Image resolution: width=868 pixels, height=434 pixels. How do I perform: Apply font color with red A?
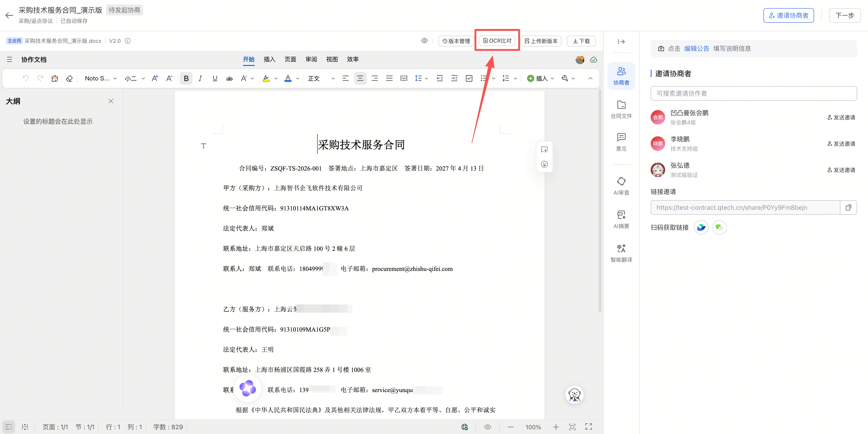pos(288,79)
